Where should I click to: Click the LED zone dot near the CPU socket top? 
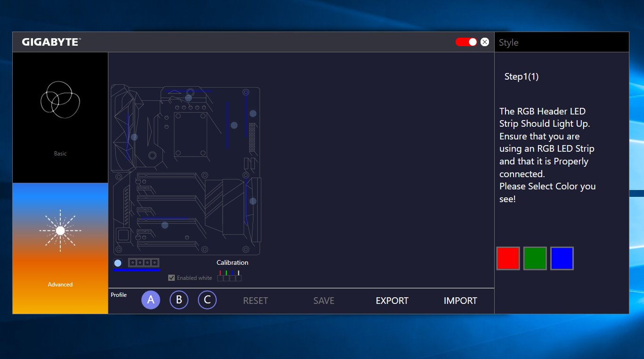pos(188,98)
